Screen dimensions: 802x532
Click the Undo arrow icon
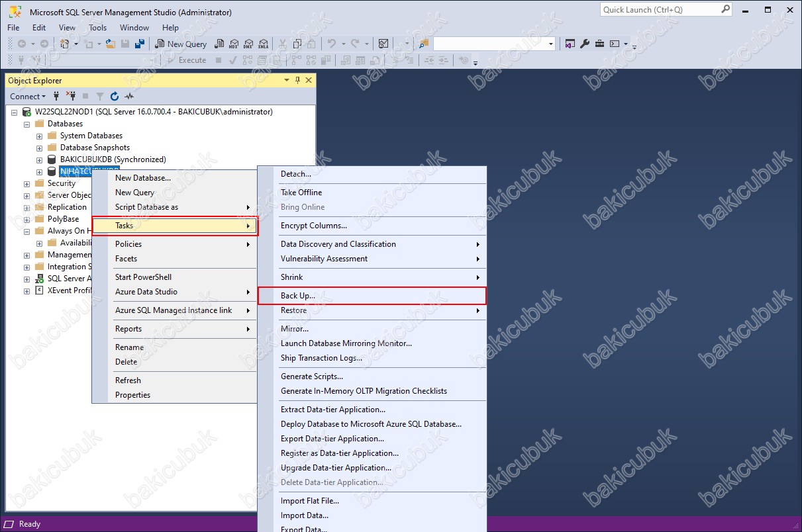(x=332, y=44)
